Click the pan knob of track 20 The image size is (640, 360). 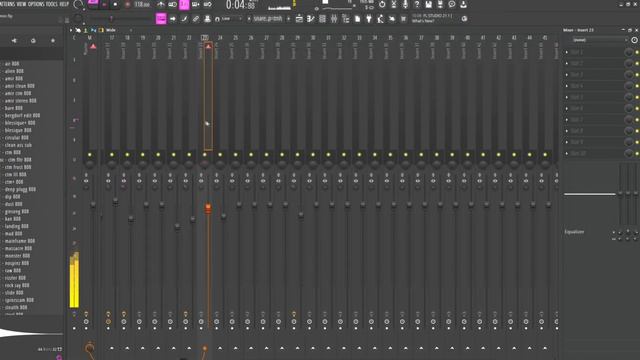(158, 164)
